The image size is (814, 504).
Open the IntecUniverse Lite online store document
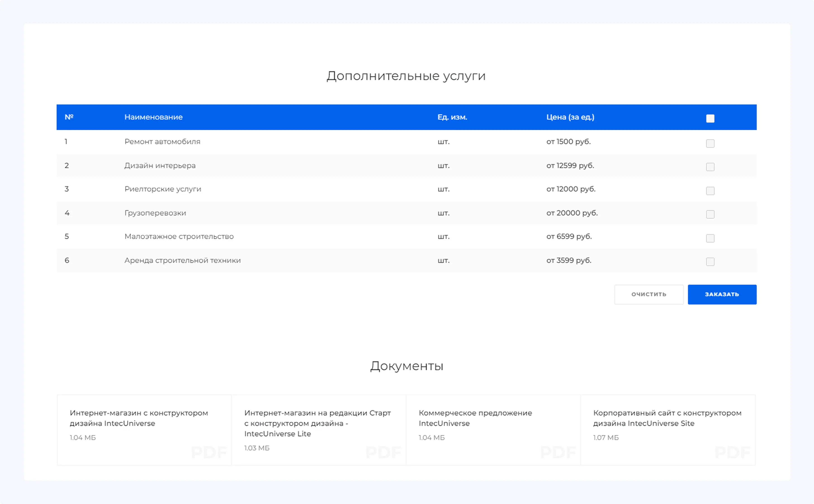point(317,423)
